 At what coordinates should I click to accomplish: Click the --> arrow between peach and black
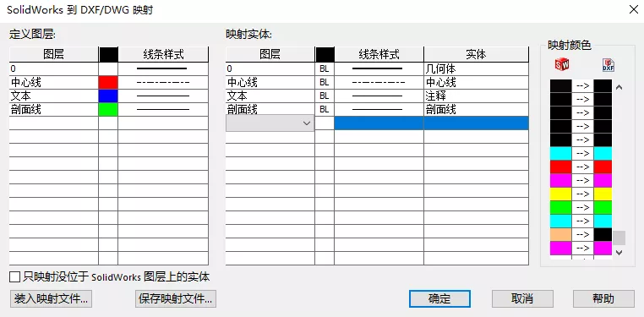tap(583, 234)
